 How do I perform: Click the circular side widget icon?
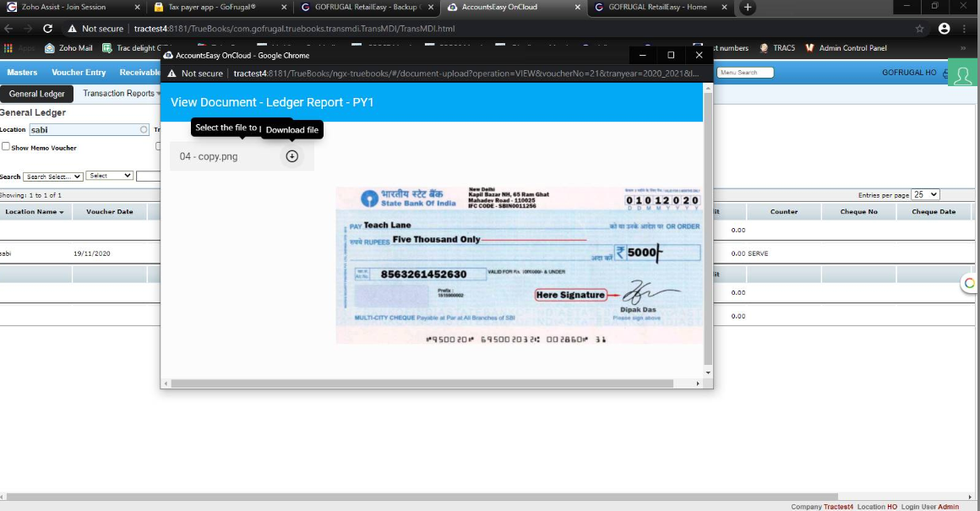tap(969, 284)
